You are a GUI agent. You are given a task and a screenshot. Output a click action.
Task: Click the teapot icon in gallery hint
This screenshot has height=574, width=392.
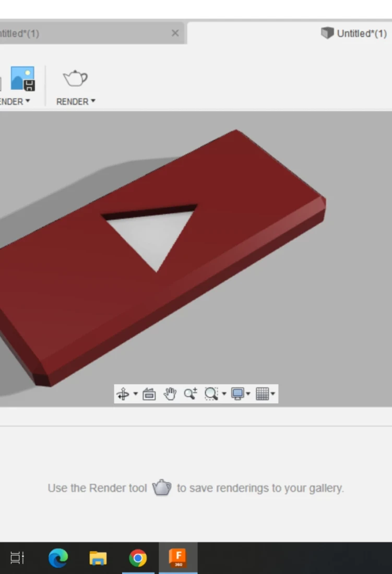(x=162, y=487)
